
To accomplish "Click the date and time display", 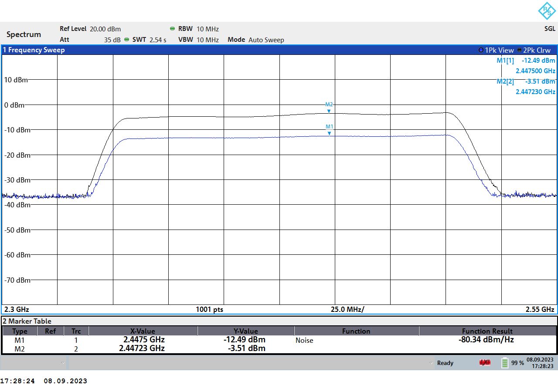I will (x=540, y=363).
